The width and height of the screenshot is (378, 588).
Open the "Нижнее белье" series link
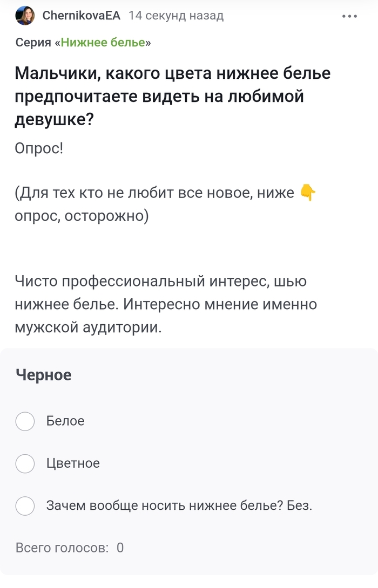tap(103, 43)
